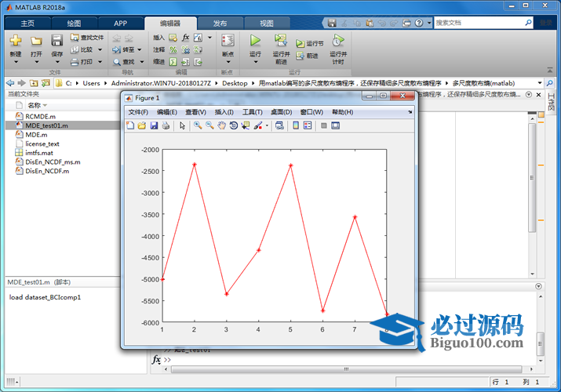The height and width of the screenshot is (392, 561).
Task: Open the 工具(T) menu in Figure 1
Action: pos(252,112)
